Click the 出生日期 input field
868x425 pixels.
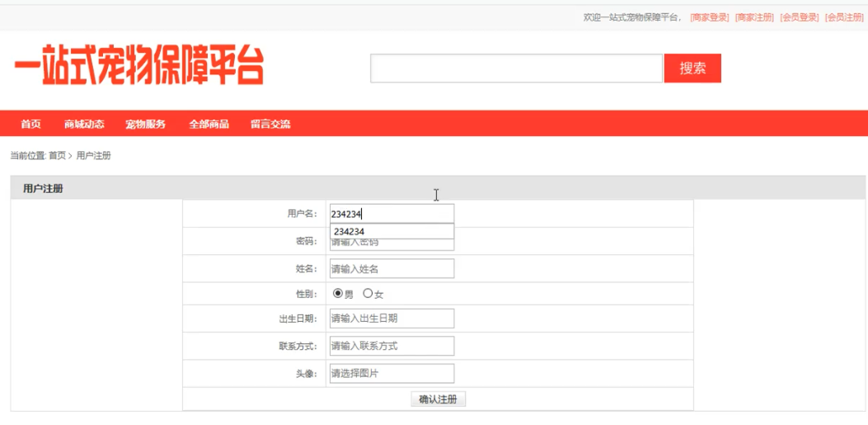tap(392, 319)
